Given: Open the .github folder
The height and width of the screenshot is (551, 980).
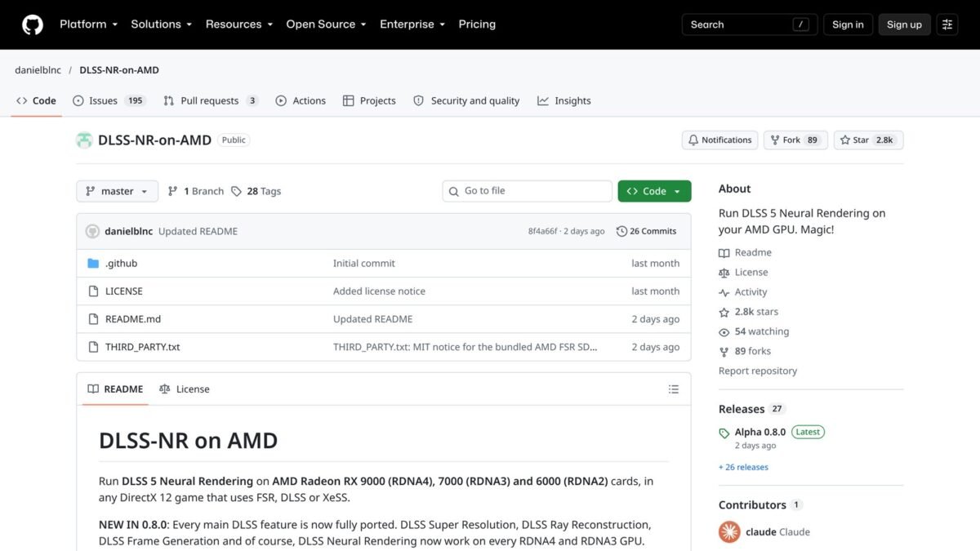Looking at the screenshot, I should tap(121, 264).
